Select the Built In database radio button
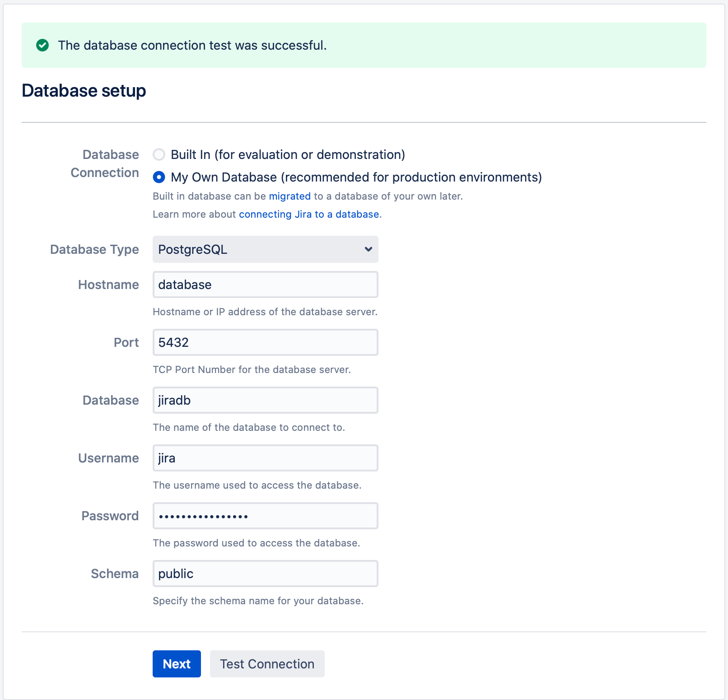The width and height of the screenshot is (728, 700). point(159,154)
